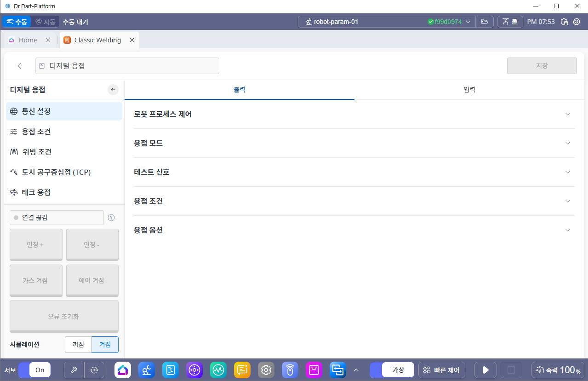Click the 툴 button in top bar
This screenshot has height=381, width=588.
pyautogui.click(x=510, y=22)
